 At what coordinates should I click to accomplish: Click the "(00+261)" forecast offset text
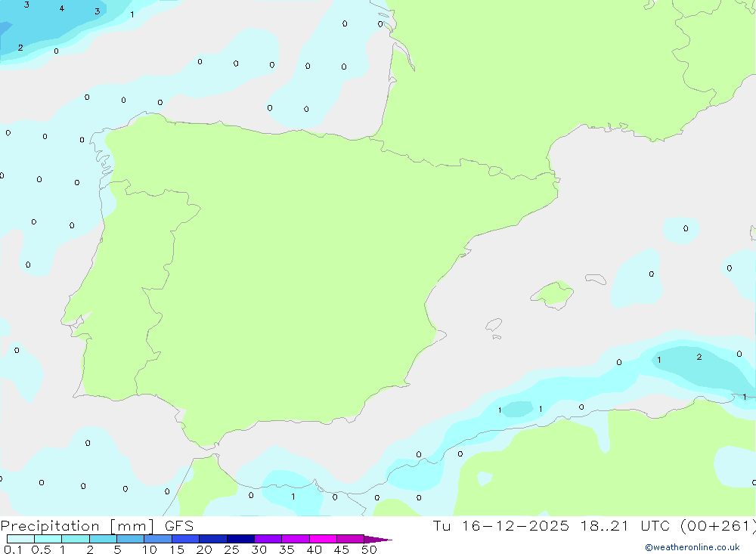(717, 525)
